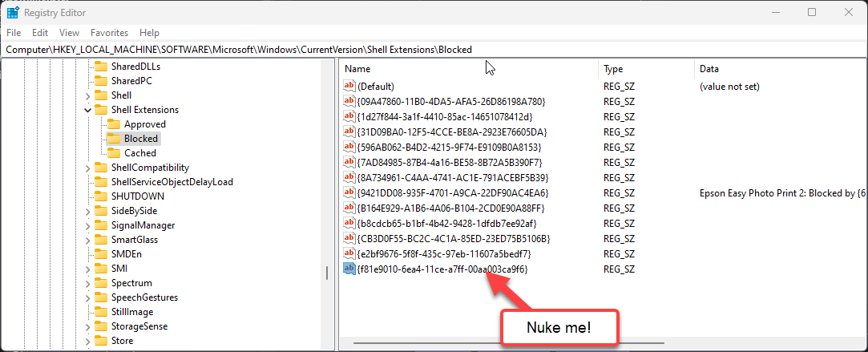This screenshot has height=352, width=868.
Task: Expand the ShellCompatibility tree node
Action: click(x=87, y=168)
